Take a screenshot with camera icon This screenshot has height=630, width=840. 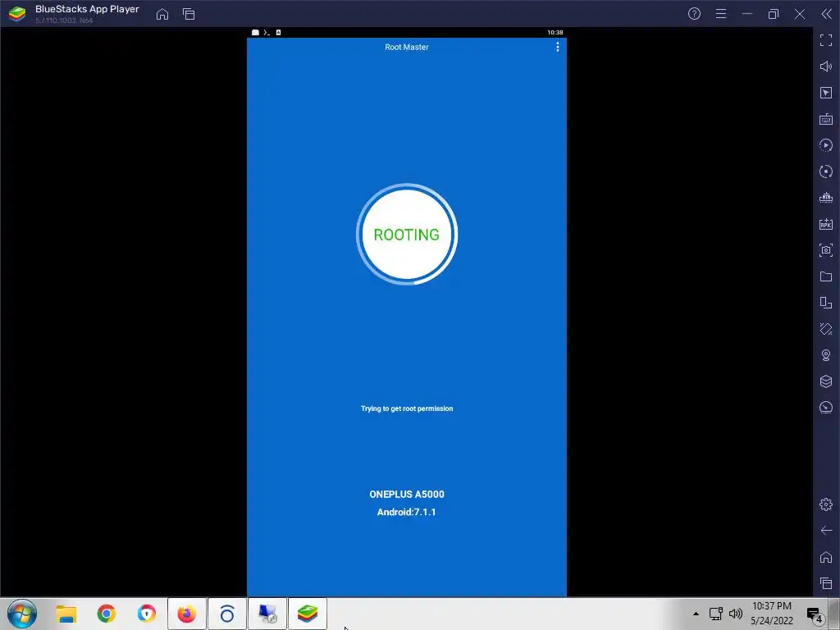tap(826, 250)
